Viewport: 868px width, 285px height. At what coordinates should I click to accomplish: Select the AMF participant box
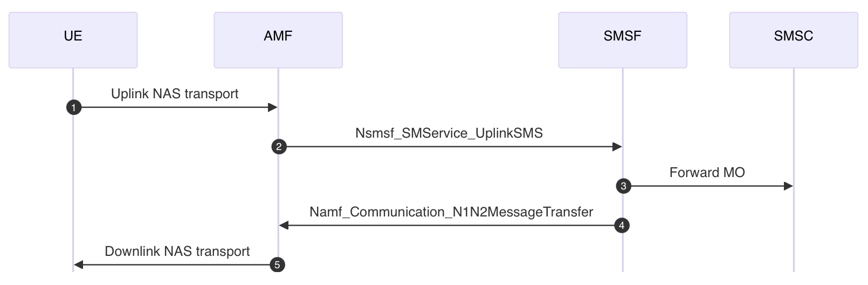pos(278,40)
